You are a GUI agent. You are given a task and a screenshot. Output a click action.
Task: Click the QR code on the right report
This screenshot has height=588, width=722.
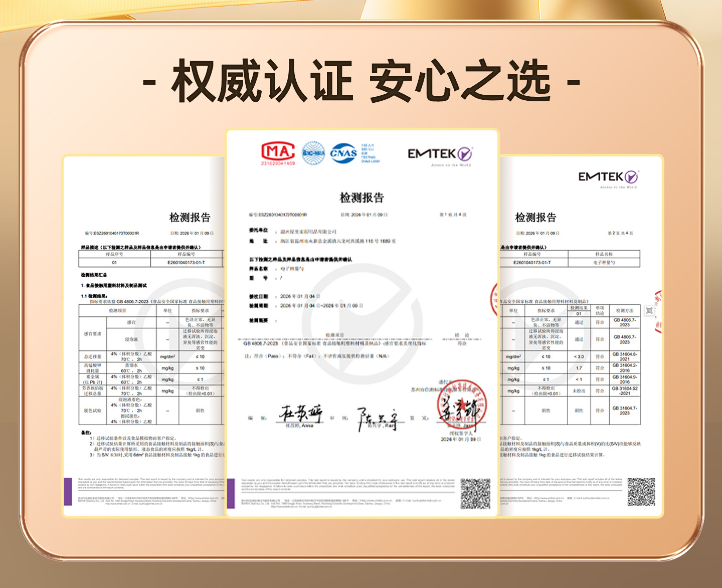point(641,492)
